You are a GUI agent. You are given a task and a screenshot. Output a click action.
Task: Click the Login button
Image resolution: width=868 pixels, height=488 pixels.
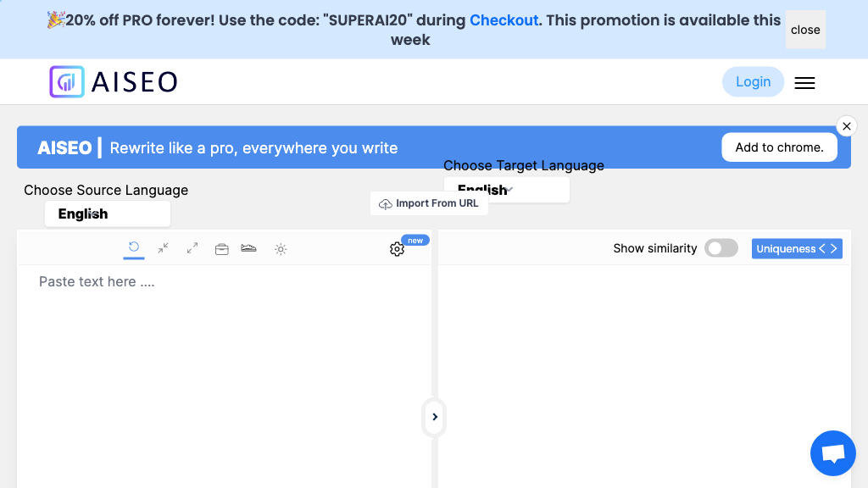[x=753, y=82]
